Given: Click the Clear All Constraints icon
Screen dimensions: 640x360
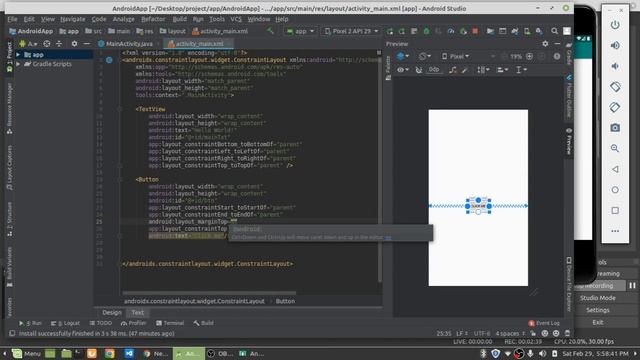Looking at the screenshot, I should tap(453, 70).
